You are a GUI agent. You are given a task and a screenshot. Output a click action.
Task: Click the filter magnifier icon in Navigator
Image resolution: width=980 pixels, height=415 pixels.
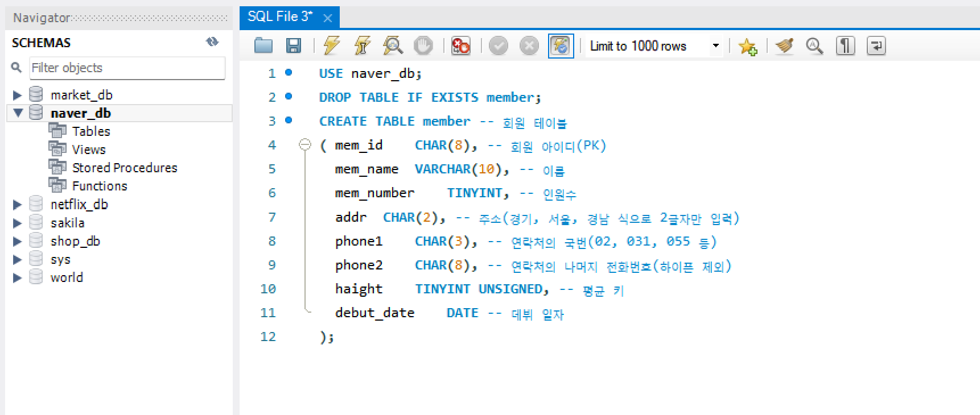coord(17,68)
